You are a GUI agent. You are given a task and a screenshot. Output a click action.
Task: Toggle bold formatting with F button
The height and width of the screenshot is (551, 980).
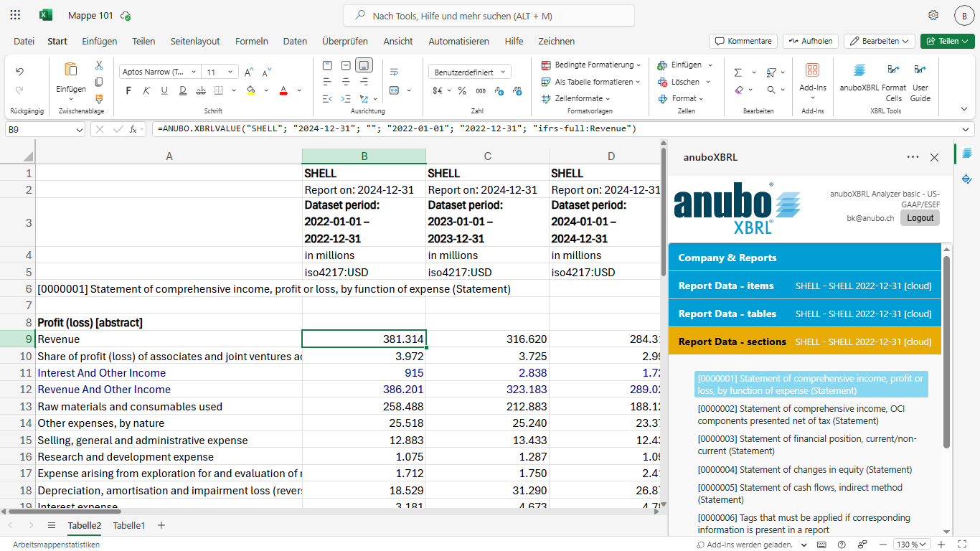(x=128, y=90)
